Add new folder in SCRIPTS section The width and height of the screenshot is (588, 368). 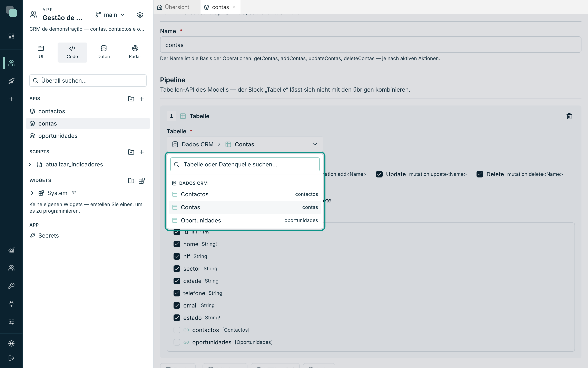pos(131,152)
